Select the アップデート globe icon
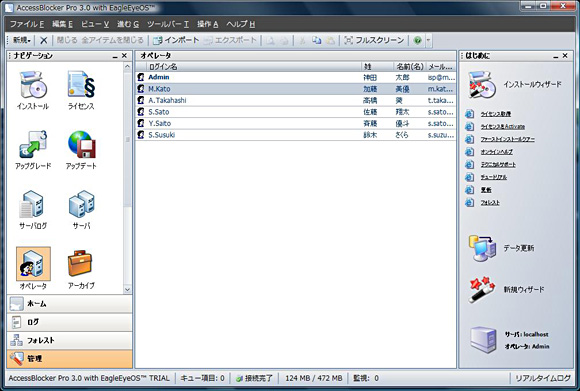580x391 pixels. (81, 144)
